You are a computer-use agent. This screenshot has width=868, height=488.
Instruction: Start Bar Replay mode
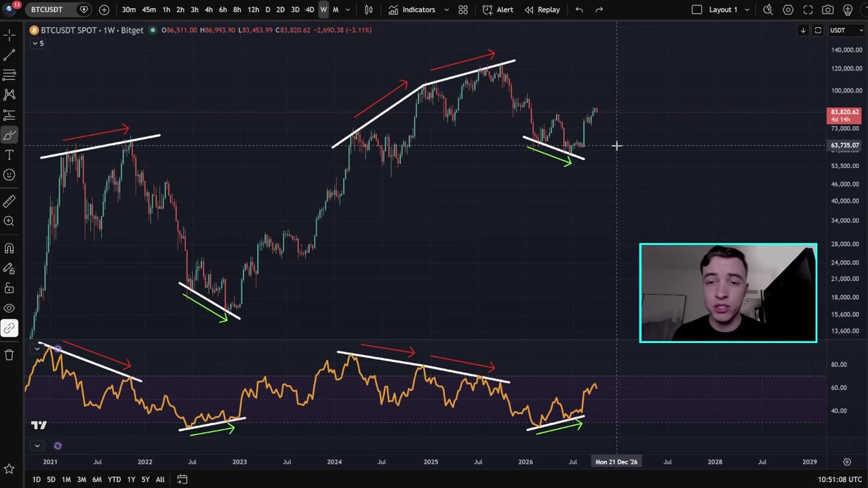[542, 9]
